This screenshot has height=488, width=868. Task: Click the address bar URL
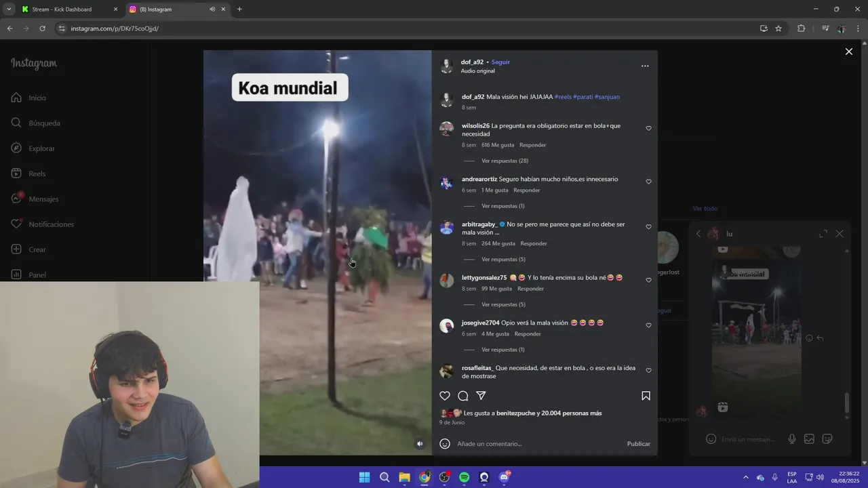point(115,28)
